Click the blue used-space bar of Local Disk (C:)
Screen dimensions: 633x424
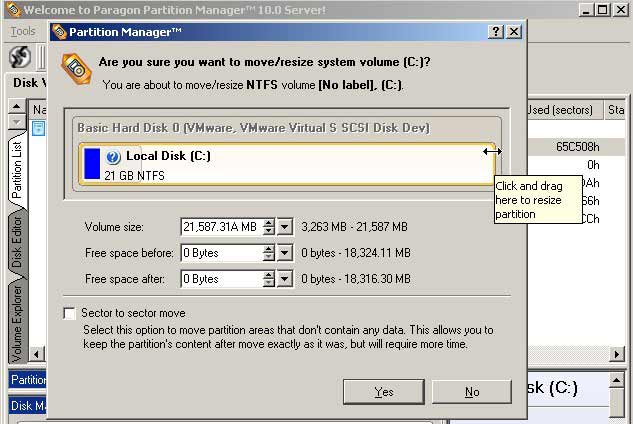[x=92, y=164]
